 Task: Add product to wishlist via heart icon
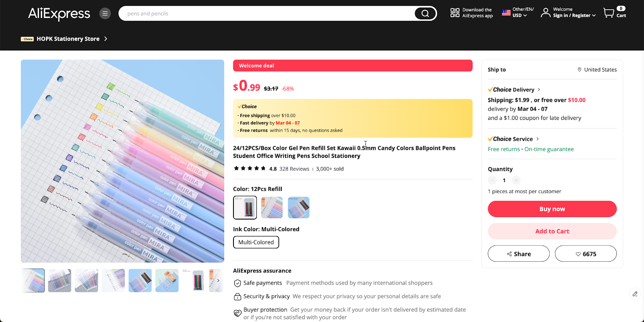pyautogui.click(x=578, y=254)
